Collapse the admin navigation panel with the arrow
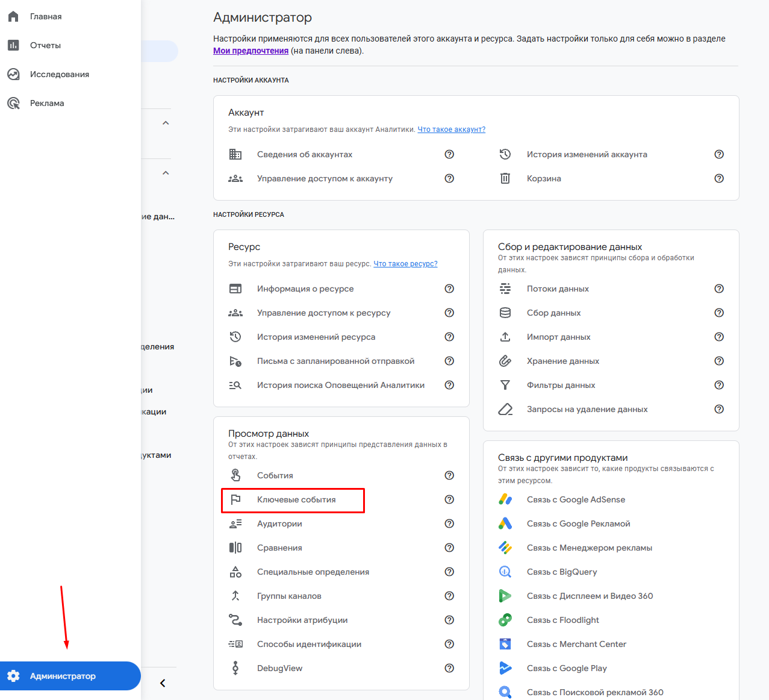The image size is (769, 700). (163, 683)
